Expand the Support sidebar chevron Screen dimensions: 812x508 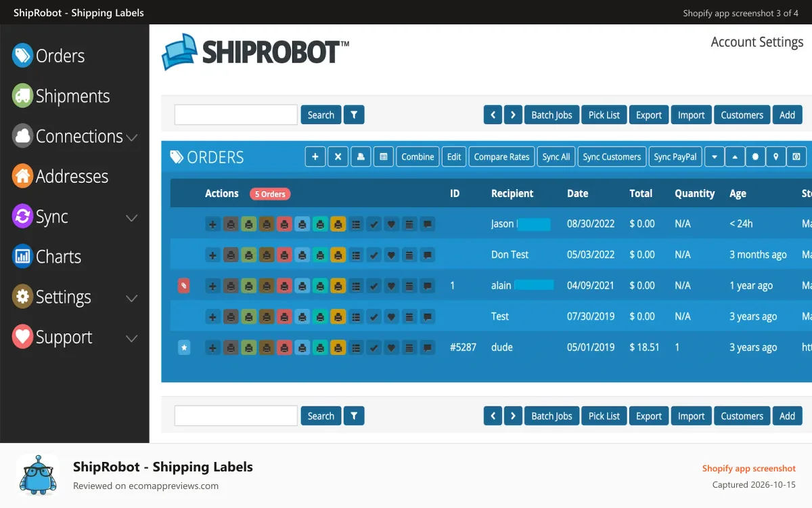[132, 339]
